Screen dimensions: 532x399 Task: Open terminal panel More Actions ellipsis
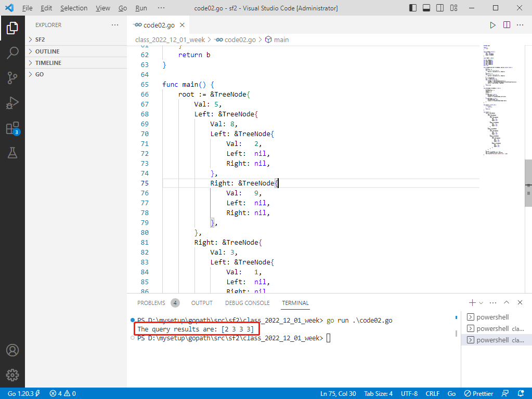point(493,303)
